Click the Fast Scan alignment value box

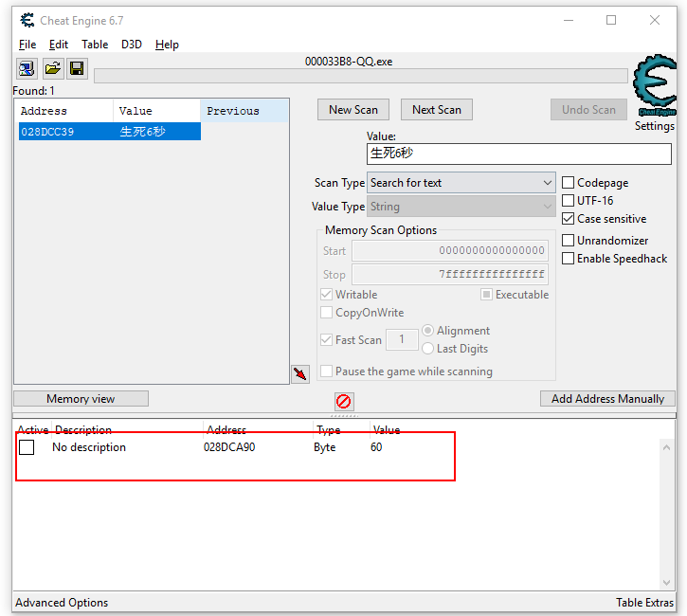(402, 339)
